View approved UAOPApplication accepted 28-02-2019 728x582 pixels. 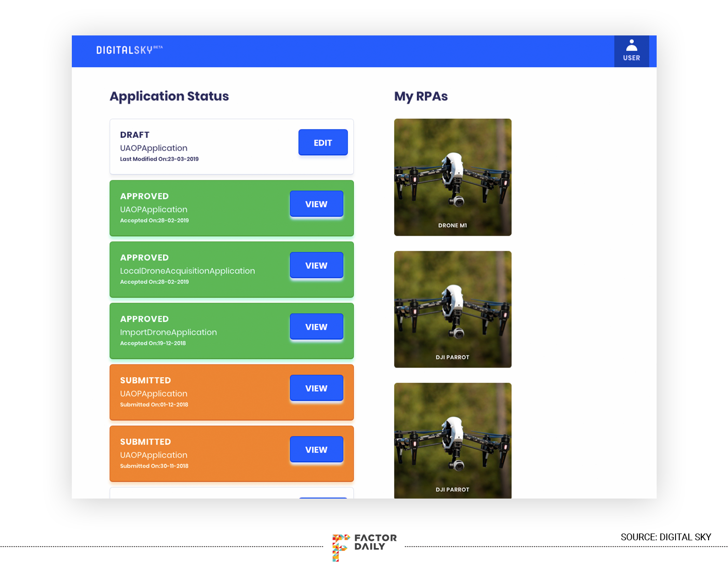pos(316,204)
